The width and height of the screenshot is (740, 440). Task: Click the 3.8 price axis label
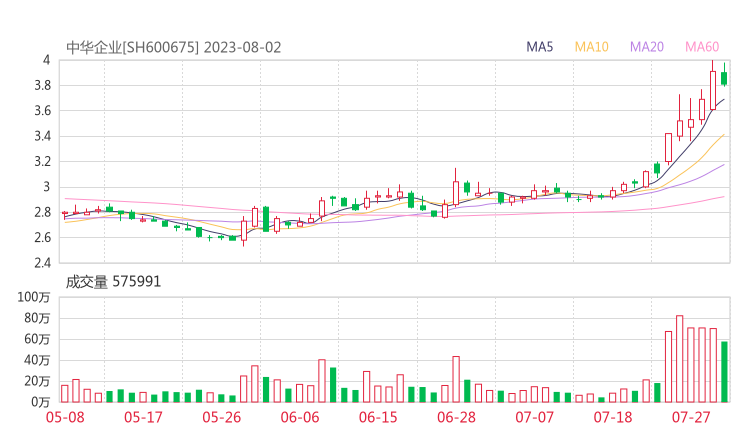pyautogui.click(x=42, y=85)
